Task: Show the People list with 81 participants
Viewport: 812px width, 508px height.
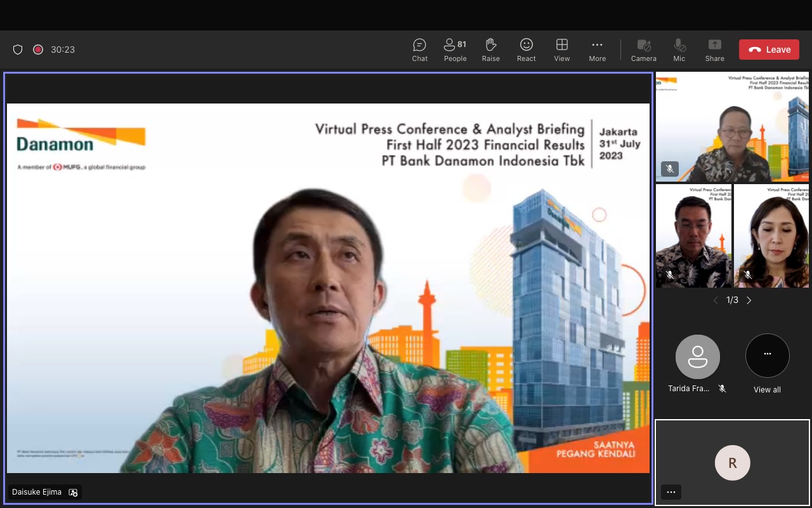Action: pos(455,50)
